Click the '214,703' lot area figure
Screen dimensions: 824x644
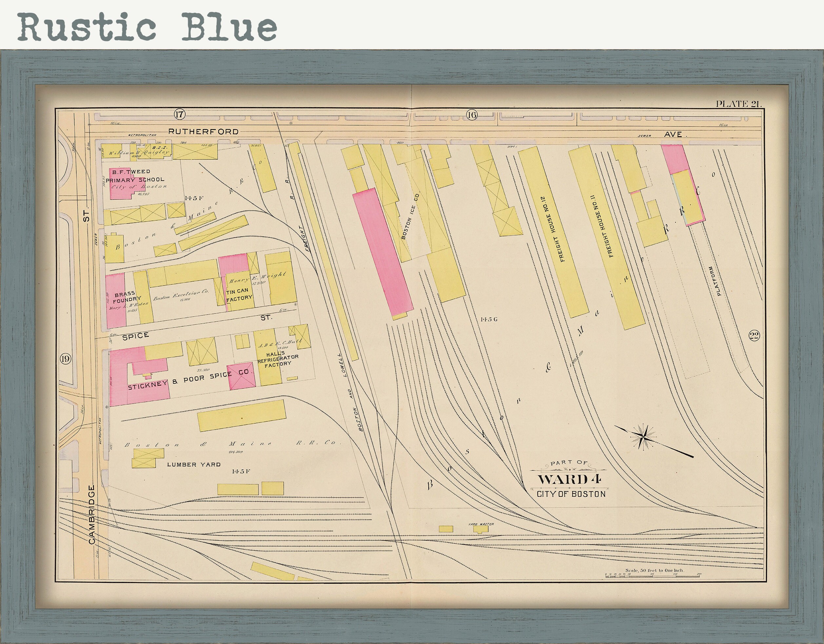tap(235, 452)
